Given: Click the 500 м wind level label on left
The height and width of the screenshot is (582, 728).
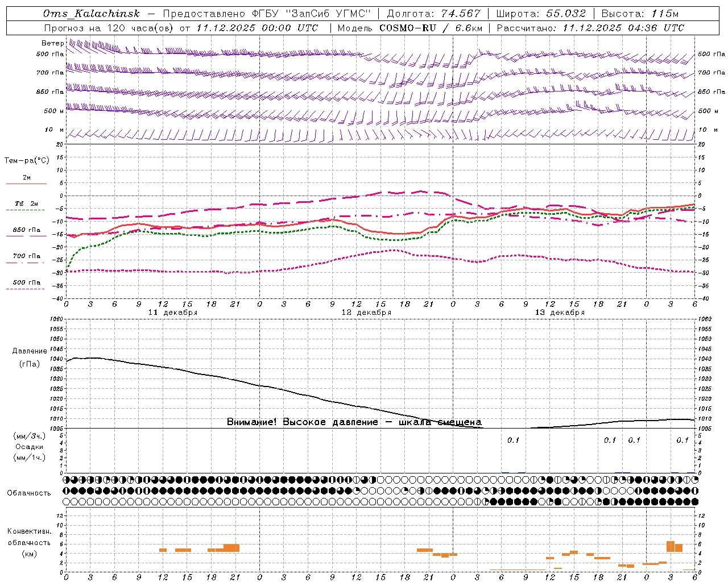Looking at the screenshot, I should pyautogui.click(x=54, y=111).
